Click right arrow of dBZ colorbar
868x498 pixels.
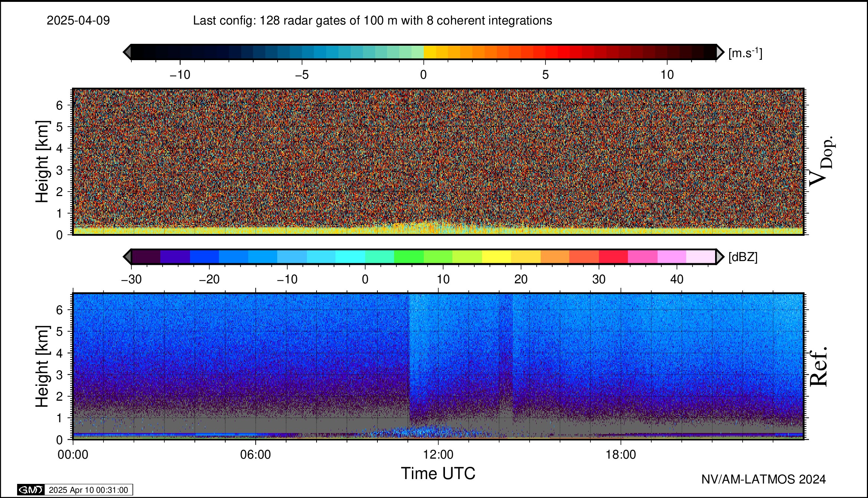(720, 257)
